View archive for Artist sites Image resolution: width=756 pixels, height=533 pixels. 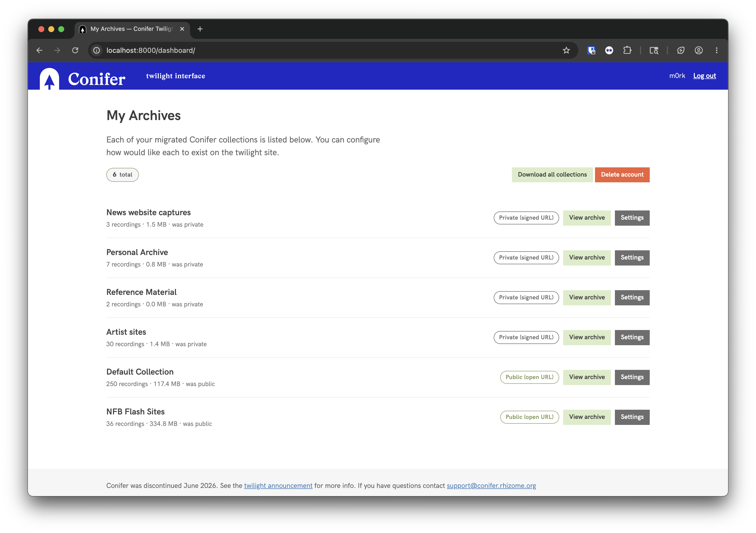click(x=587, y=337)
